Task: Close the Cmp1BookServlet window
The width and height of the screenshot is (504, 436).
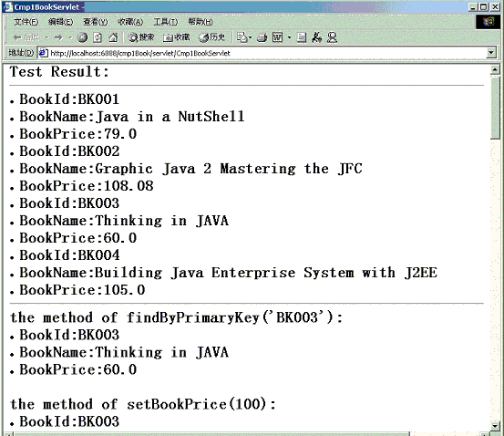Action: [495, 7]
